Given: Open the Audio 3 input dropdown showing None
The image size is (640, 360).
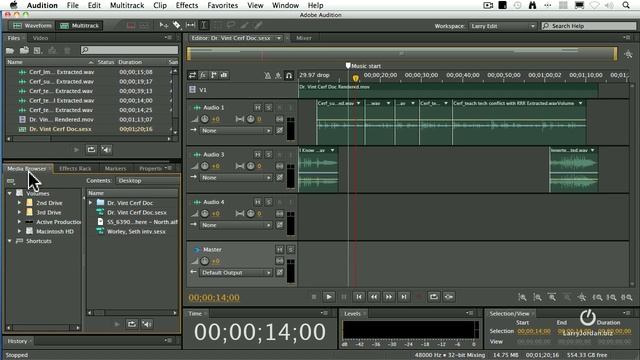Looking at the screenshot, I should pyautogui.click(x=236, y=178).
